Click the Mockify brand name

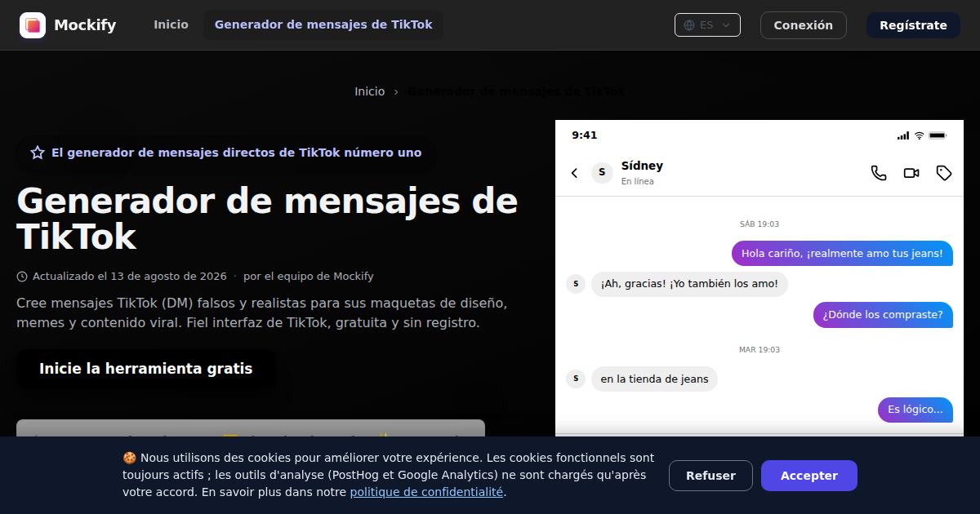[x=85, y=25]
